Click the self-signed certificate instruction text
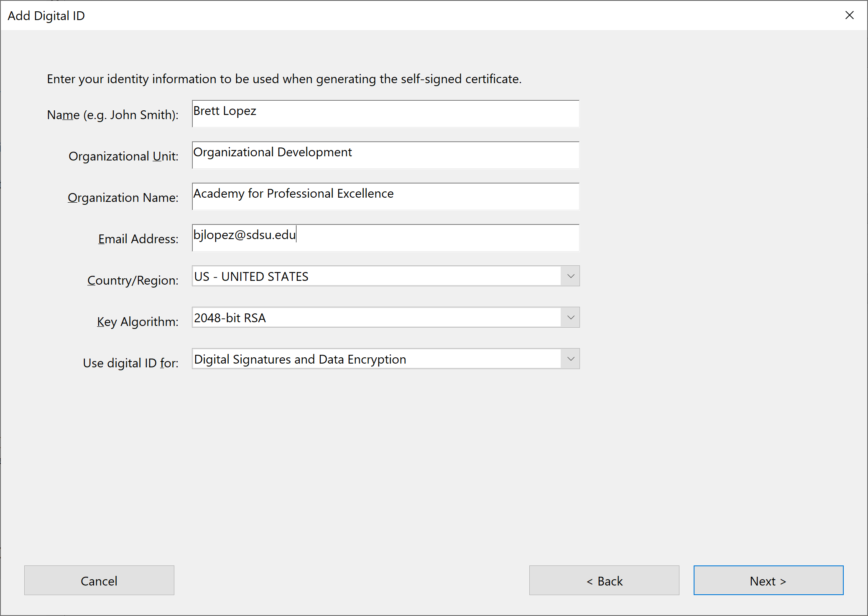The height and width of the screenshot is (616, 868). (284, 79)
